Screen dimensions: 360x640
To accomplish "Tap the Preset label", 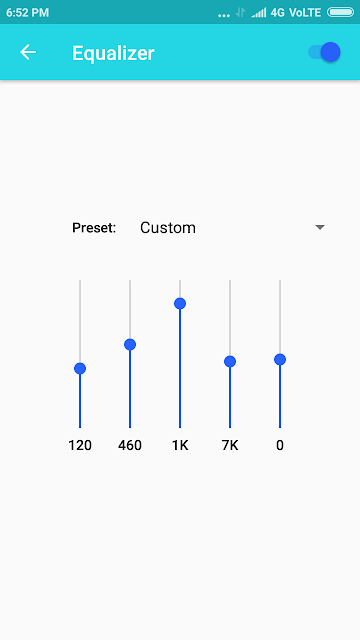I will (x=94, y=228).
